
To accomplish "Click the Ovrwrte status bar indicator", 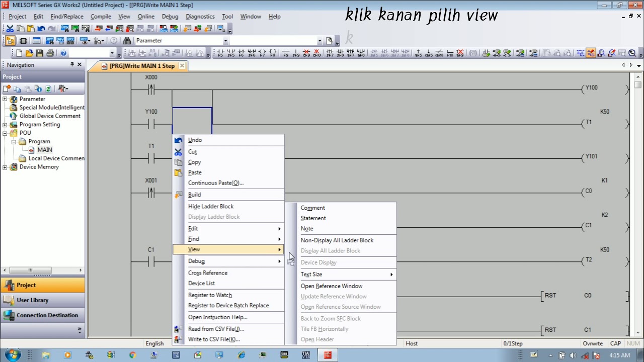I will click(x=593, y=344).
